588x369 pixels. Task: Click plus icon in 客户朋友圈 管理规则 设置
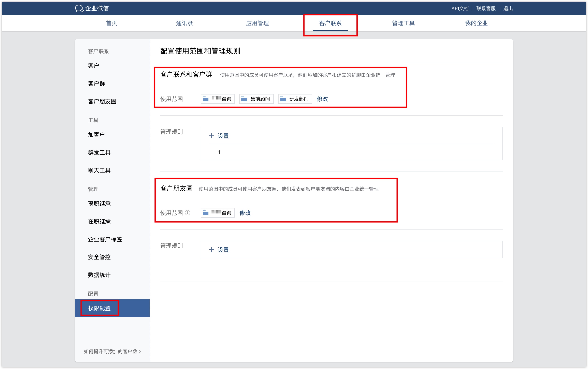[211, 250]
